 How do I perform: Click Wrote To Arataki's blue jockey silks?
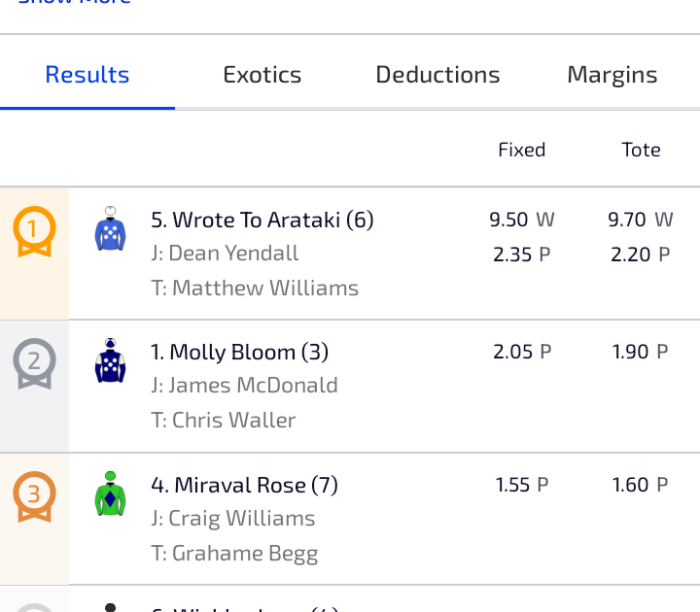pos(111,230)
